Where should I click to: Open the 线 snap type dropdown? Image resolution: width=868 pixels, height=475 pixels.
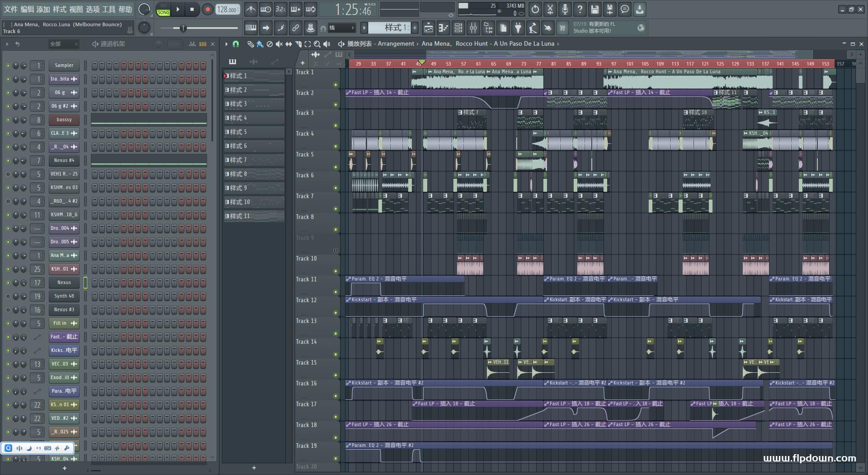pos(341,28)
